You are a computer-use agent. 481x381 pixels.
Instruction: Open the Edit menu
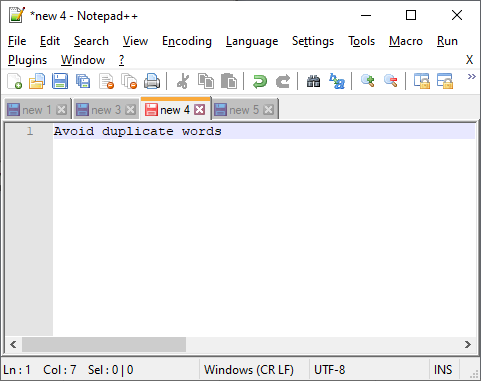50,41
